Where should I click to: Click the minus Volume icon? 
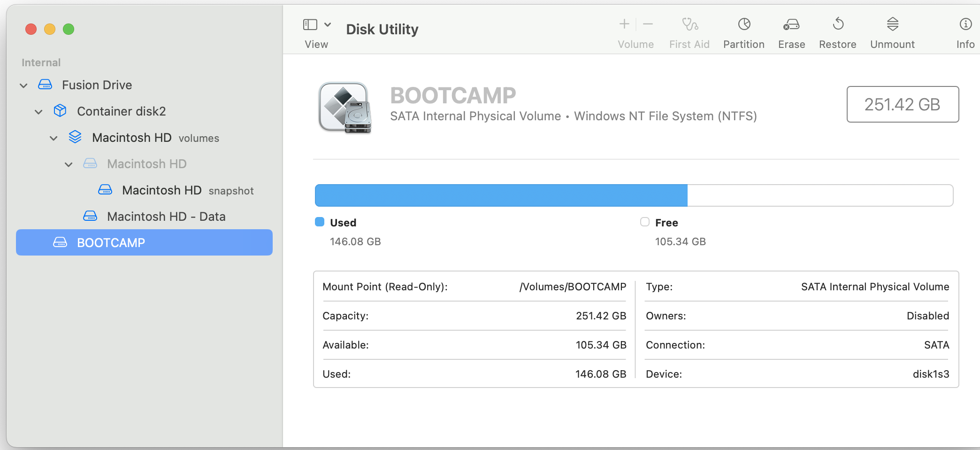pyautogui.click(x=648, y=24)
